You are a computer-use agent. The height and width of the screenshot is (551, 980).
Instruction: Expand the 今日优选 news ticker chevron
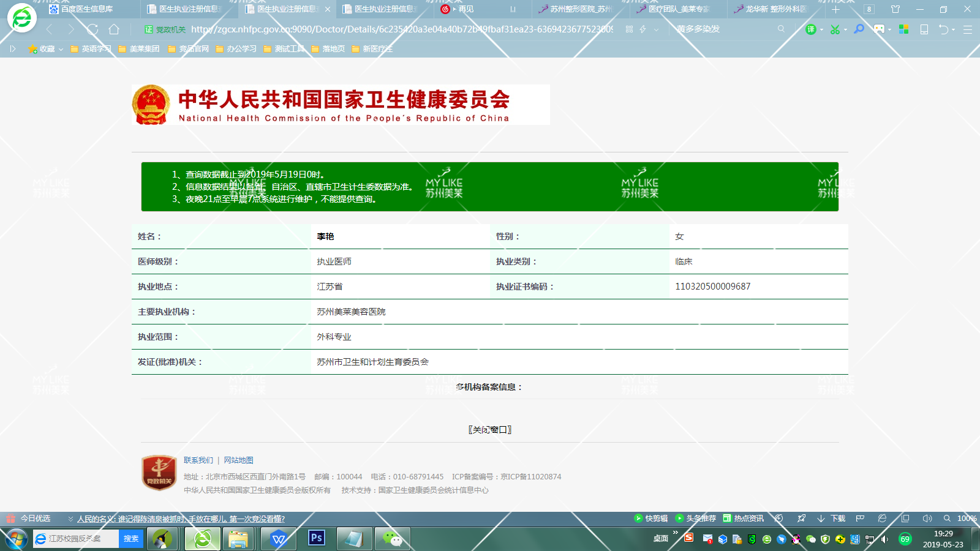[x=70, y=519]
